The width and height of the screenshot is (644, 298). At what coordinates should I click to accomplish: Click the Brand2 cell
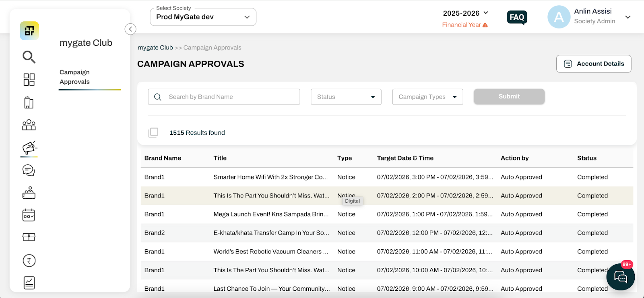coord(155,233)
